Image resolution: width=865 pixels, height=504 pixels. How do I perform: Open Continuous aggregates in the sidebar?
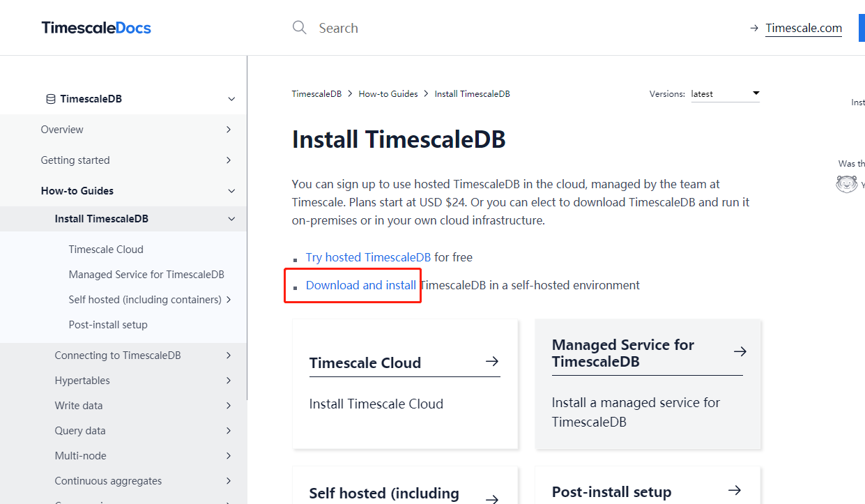(108, 481)
